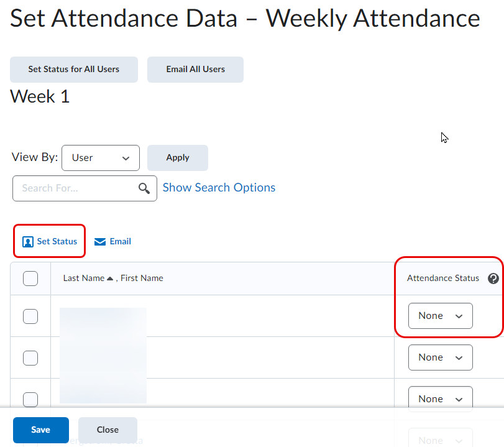Tick the select-all checkbox in header
The width and height of the screenshot is (504, 447).
click(30, 279)
